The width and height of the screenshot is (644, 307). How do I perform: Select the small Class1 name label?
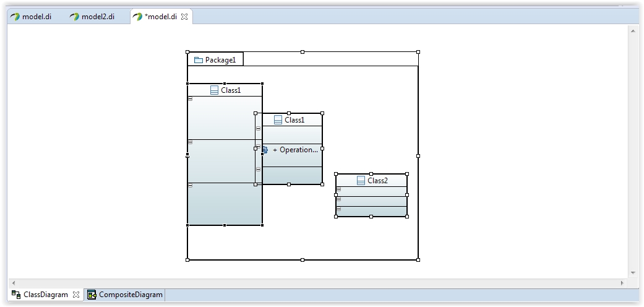294,120
